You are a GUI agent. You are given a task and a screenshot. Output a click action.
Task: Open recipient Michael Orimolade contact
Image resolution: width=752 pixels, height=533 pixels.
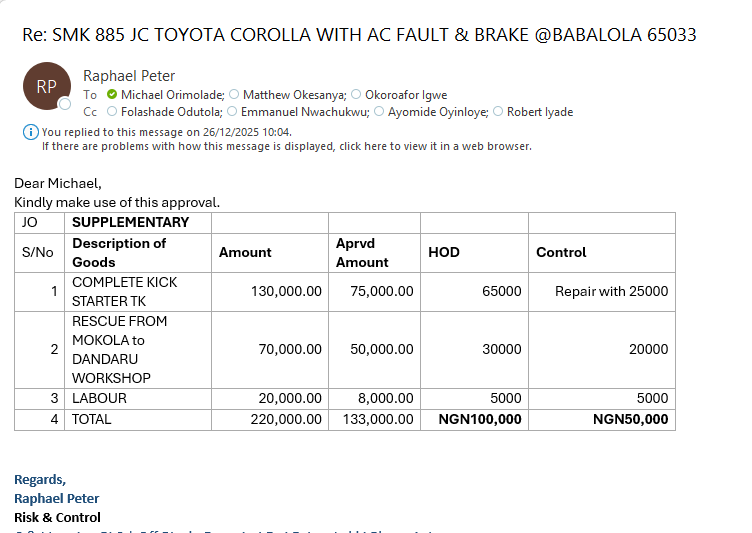(173, 95)
